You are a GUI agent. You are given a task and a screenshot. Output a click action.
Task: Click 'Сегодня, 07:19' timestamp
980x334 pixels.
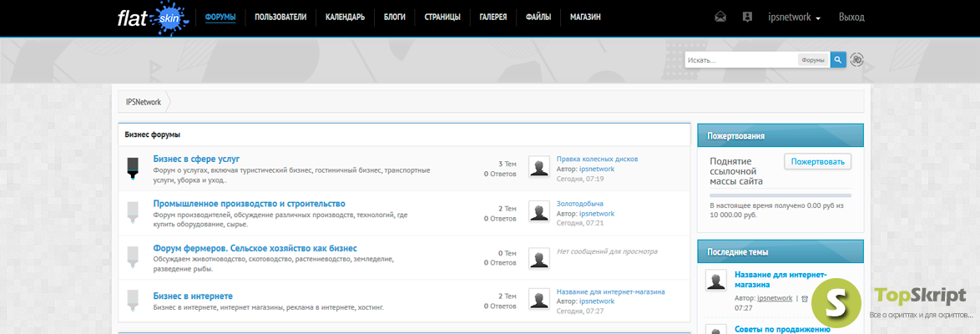[x=580, y=179]
